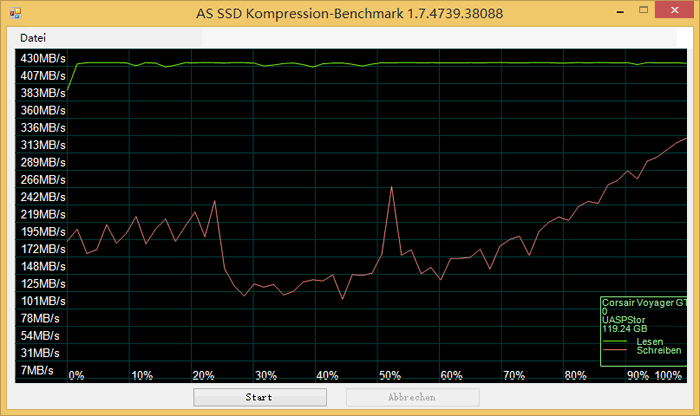Click the red Schreiben line sample in legend
The height and width of the screenshot is (416, 700).
point(615,351)
